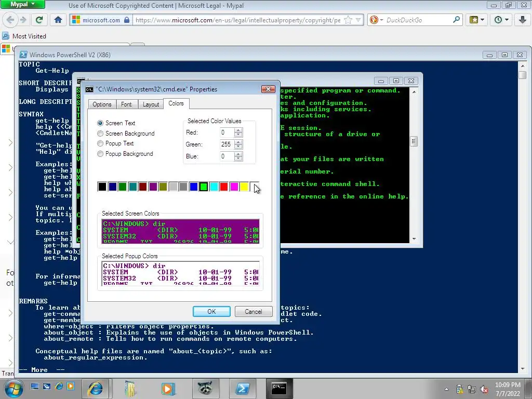Pick the magenta color swatch
The image size is (532, 399).
(x=234, y=187)
